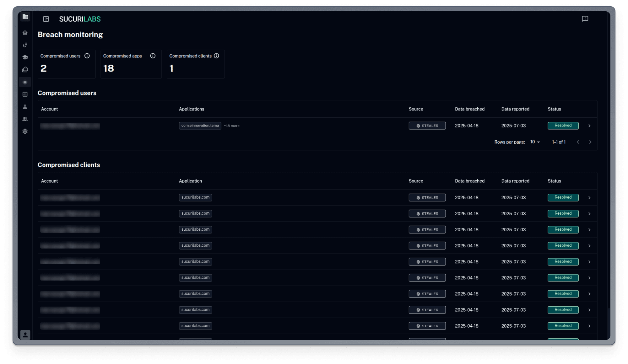The image size is (628, 364).
Task: Open the organization icon atop sidebar
Action: (25, 17)
